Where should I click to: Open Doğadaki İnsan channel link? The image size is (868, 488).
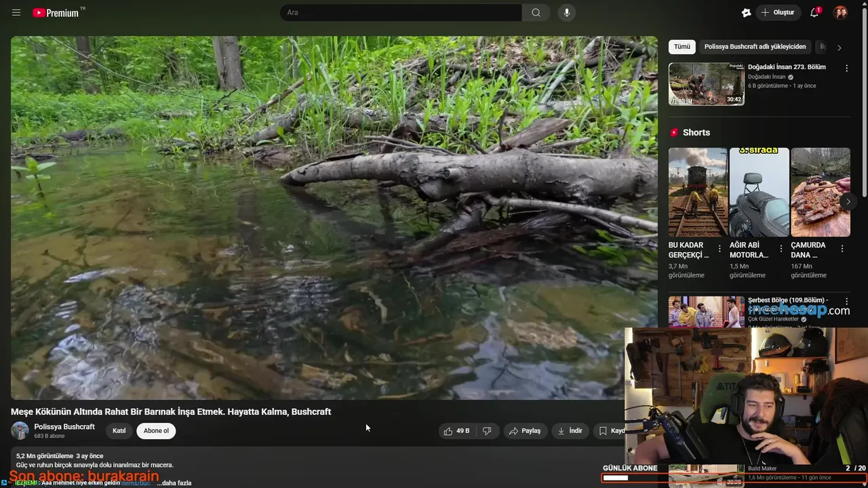point(767,77)
